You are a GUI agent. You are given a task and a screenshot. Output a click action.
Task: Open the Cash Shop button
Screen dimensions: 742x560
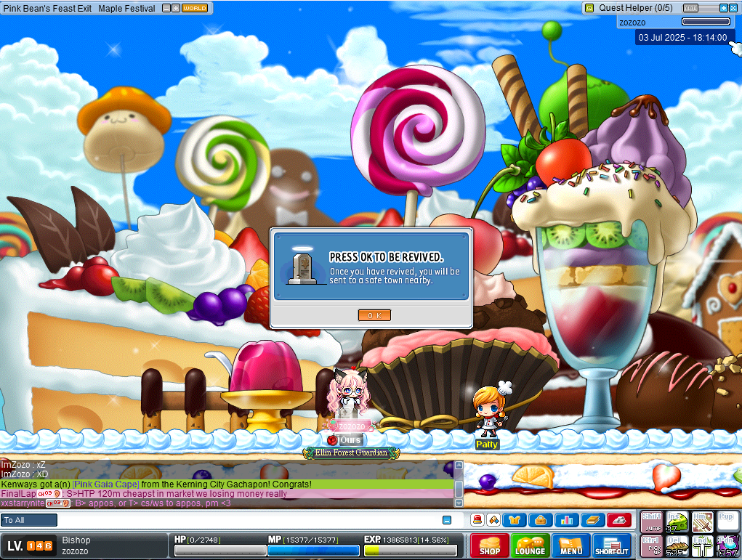[x=490, y=545]
